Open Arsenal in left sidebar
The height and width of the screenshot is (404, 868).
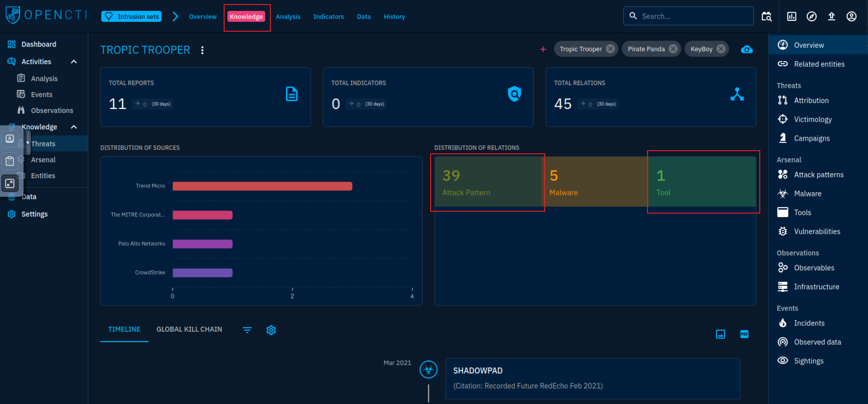(x=43, y=160)
